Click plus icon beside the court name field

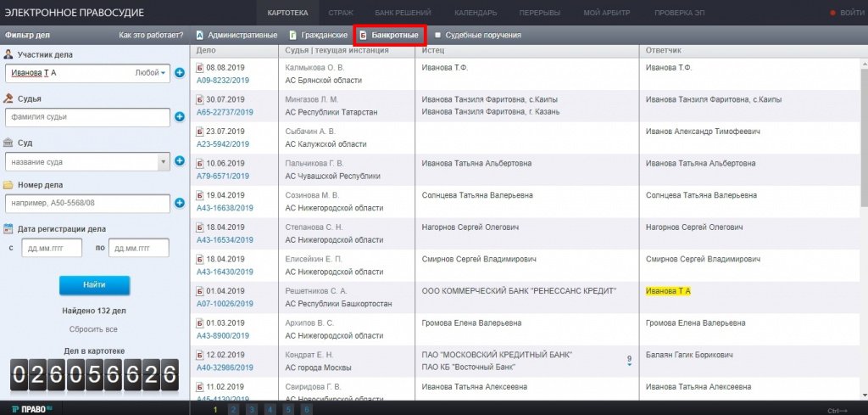coord(180,160)
